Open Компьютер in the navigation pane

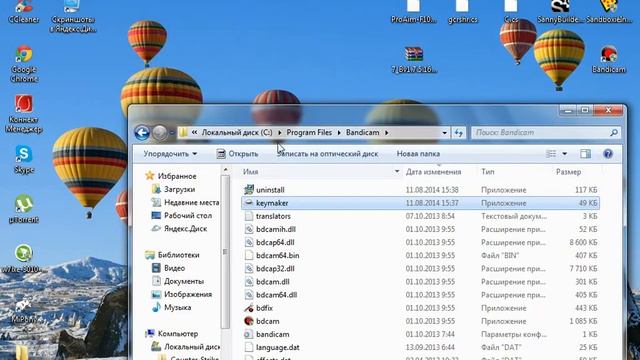tap(178, 334)
